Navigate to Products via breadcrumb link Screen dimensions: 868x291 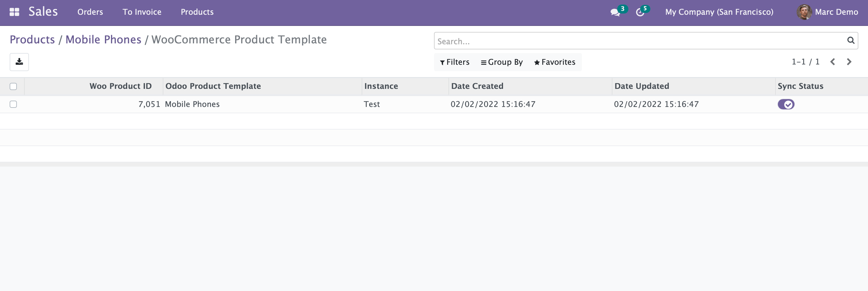coord(32,39)
